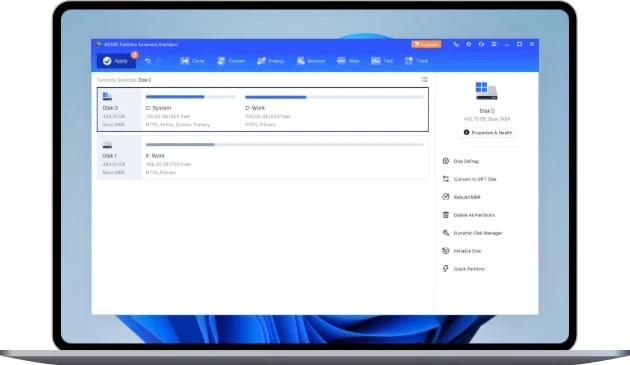This screenshot has width=630, height=365.
Task: Toggle the disk list view layout icon
Action: click(424, 80)
